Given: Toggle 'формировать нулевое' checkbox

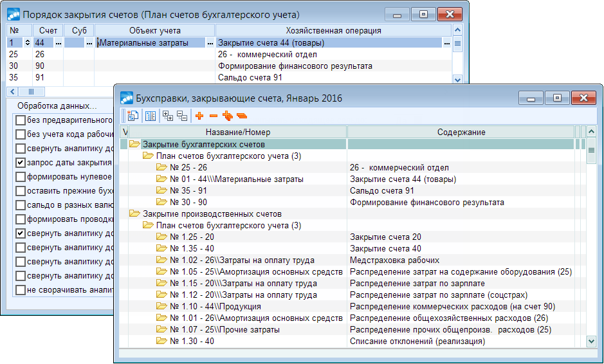Looking at the screenshot, I should coord(21,177).
